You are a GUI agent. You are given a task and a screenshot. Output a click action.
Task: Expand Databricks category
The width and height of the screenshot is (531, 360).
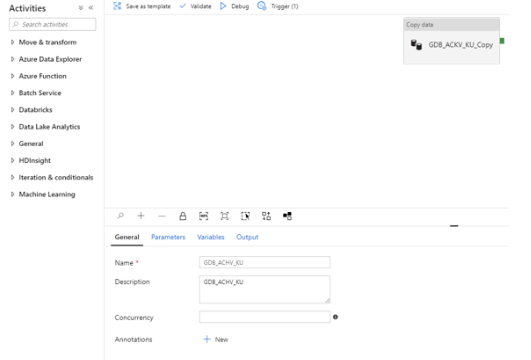click(x=13, y=110)
